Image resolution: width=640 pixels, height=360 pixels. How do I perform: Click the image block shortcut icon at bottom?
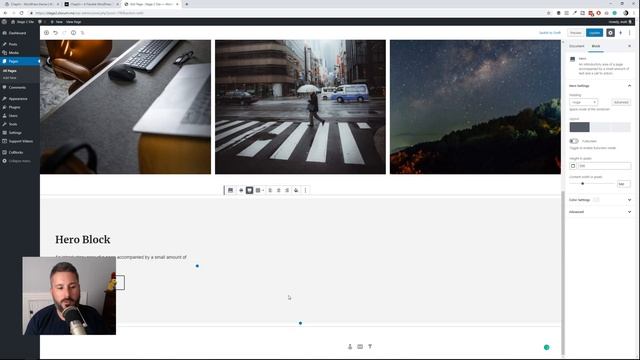tap(360, 347)
